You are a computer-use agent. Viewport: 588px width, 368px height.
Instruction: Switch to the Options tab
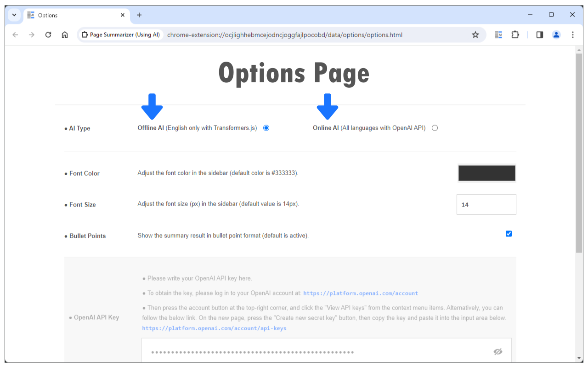click(76, 15)
